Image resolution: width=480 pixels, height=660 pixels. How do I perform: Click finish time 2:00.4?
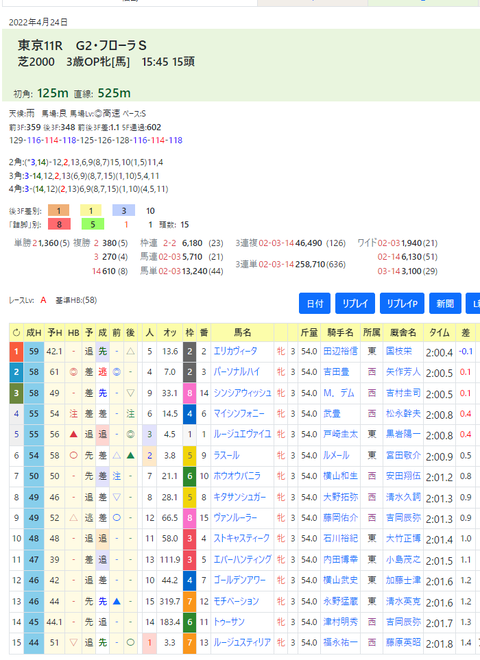tap(439, 352)
